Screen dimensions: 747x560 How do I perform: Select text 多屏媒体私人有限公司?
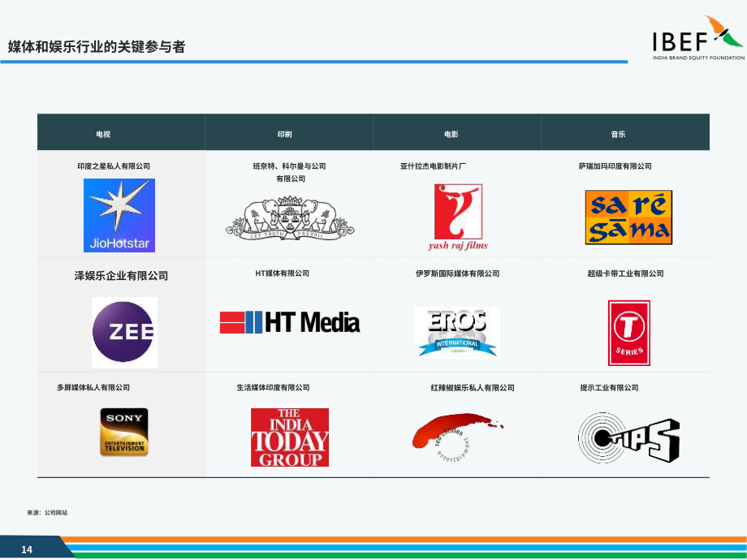click(x=93, y=388)
